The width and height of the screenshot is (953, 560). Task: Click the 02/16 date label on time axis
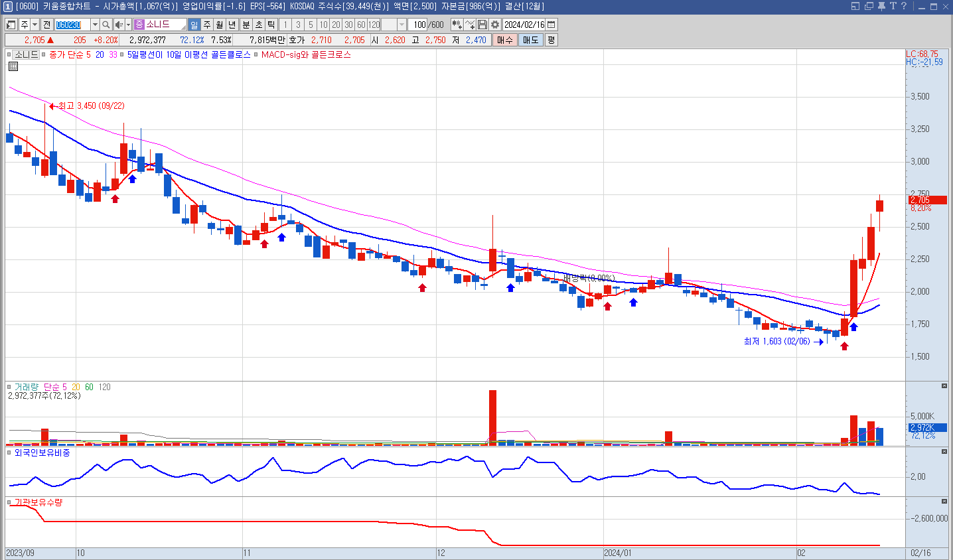click(920, 553)
